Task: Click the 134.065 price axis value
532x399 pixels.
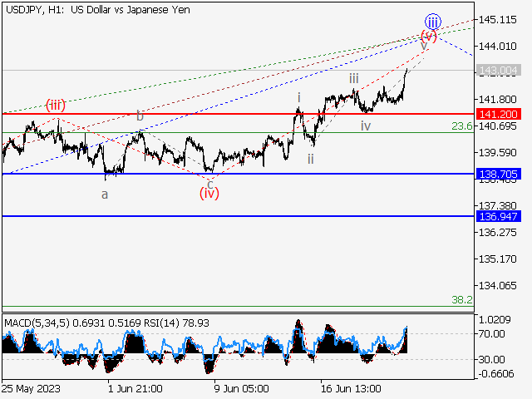Action: [497, 286]
